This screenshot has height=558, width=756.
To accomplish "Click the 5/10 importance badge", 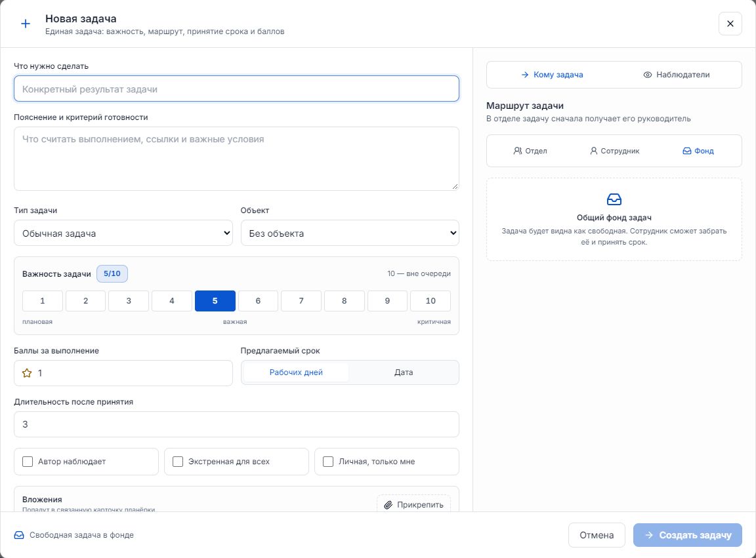I will coord(112,273).
